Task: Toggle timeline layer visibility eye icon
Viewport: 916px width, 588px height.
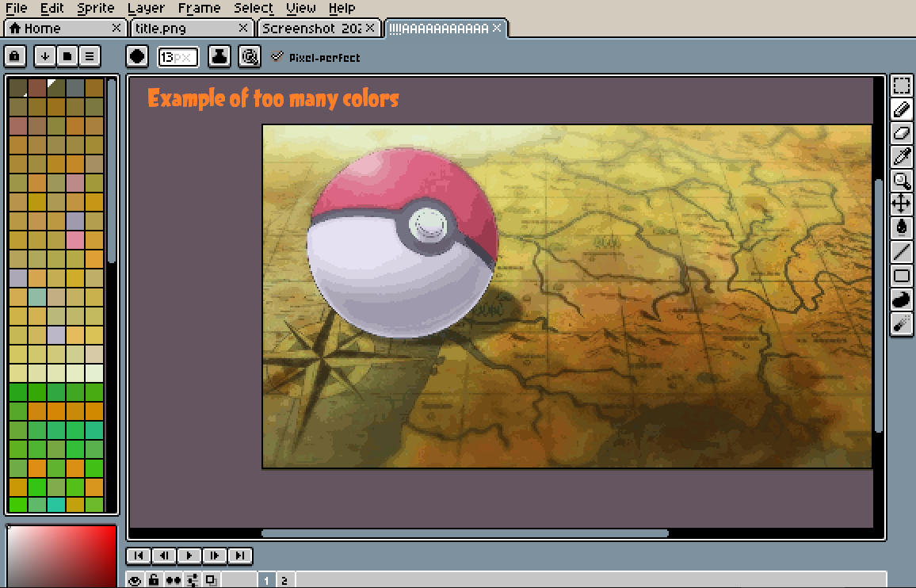Action: point(135,580)
